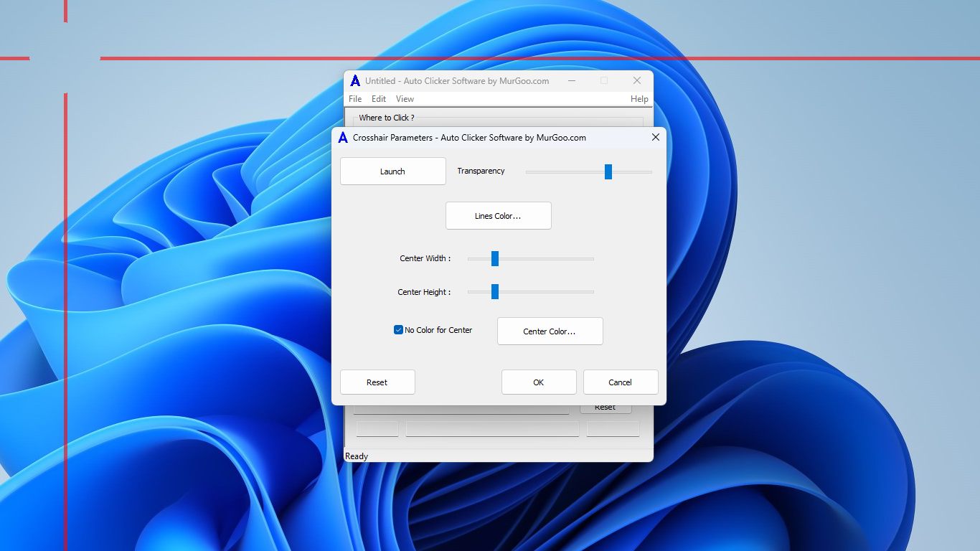Close the Crosshair Parameters dialog
Screen dimensions: 980x551
click(x=655, y=137)
